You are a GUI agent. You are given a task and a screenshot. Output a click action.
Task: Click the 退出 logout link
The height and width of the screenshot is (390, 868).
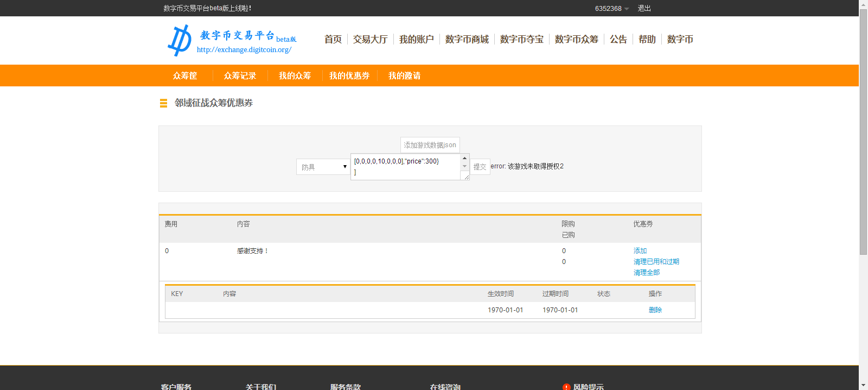(644, 9)
